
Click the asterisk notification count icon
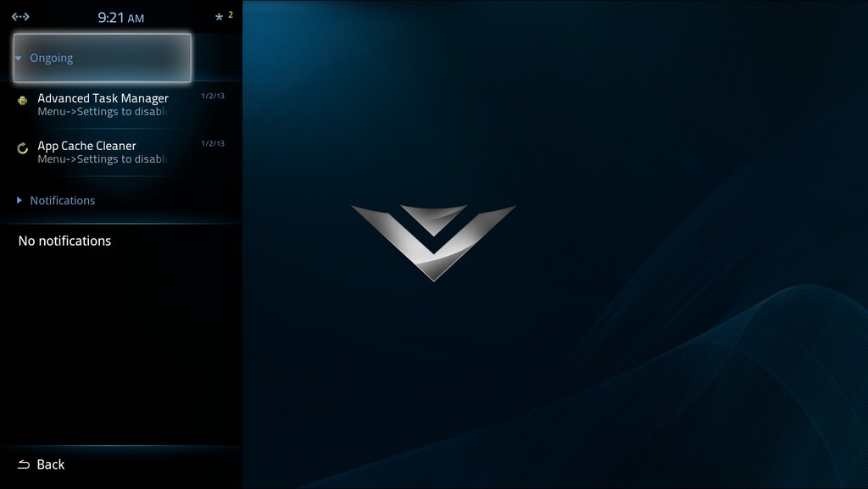pos(220,17)
